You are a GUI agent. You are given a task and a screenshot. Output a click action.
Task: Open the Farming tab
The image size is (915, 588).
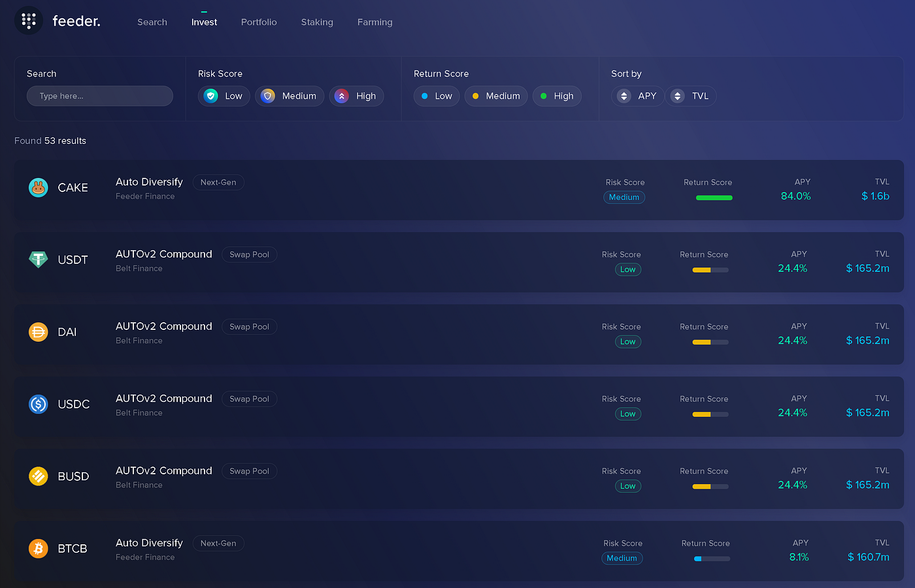pos(375,22)
